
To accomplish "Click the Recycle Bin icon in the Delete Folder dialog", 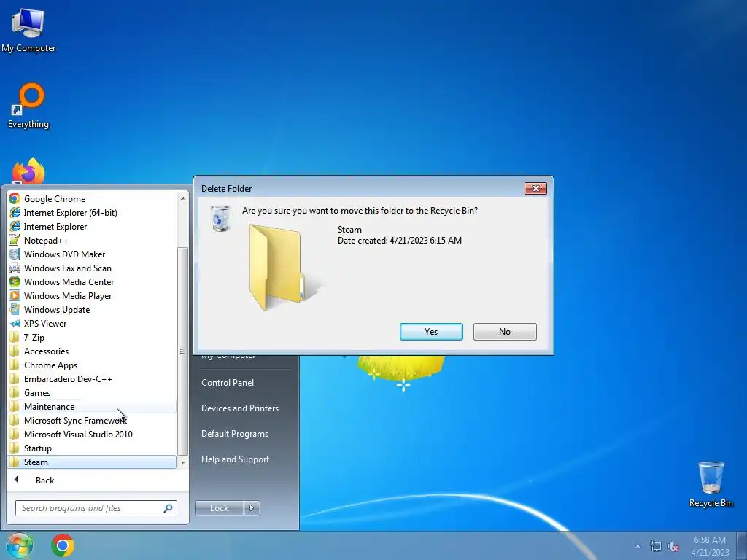I will (220, 219).
